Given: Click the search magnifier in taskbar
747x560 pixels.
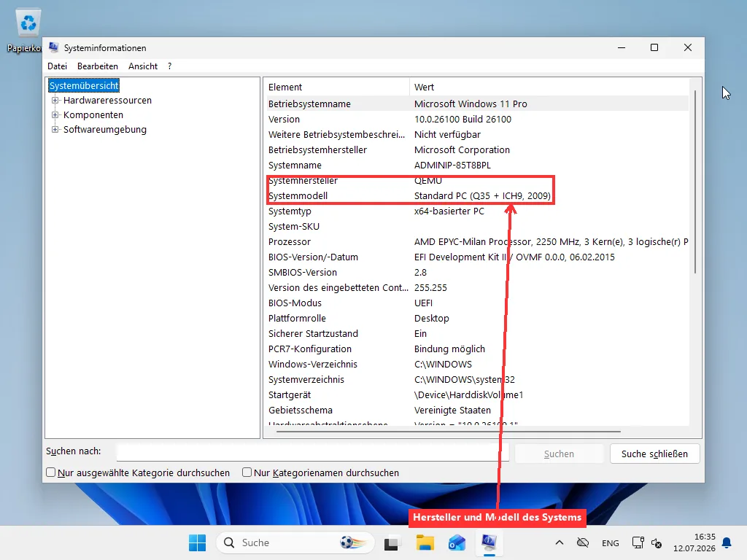Looking at the screenshot, I should tap(229, 542).
